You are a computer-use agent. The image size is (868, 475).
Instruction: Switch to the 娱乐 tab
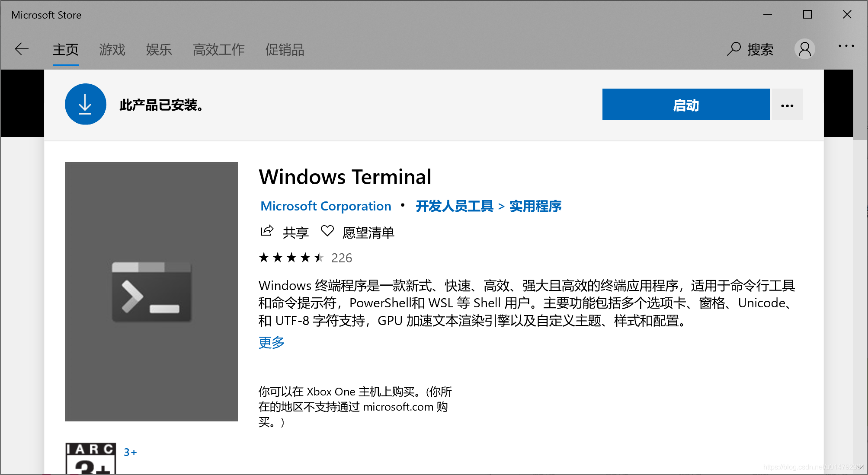coord(159,50)
